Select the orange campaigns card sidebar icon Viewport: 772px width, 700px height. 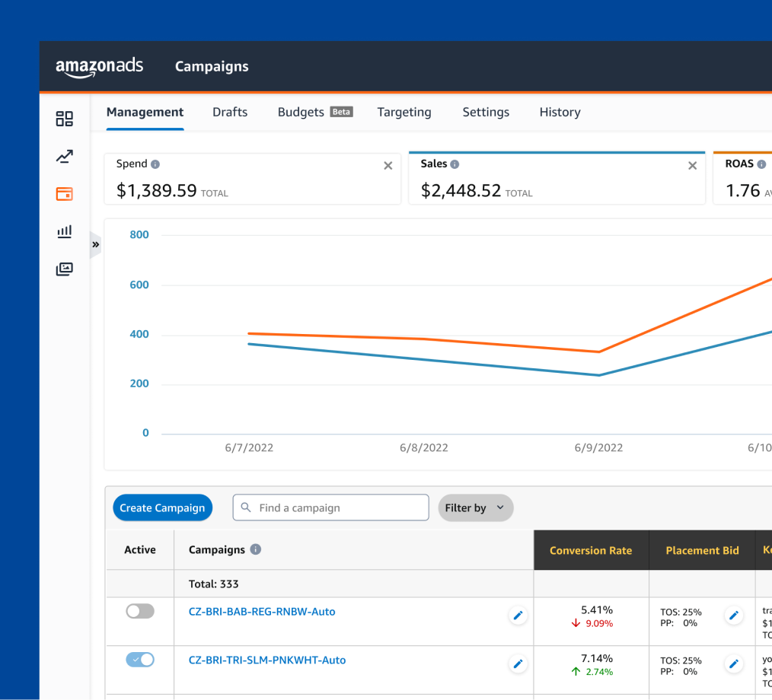(65, 194)
